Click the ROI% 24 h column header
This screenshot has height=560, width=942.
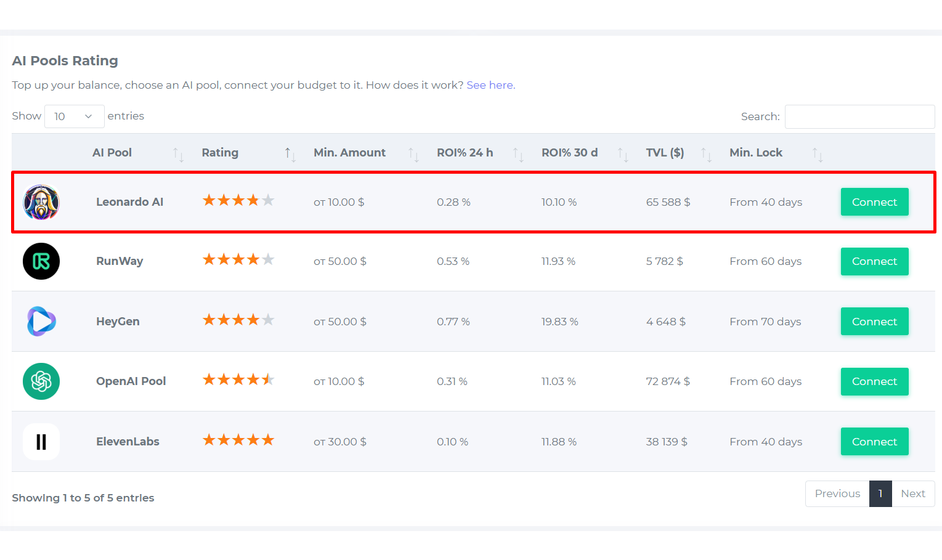[465, 153]
